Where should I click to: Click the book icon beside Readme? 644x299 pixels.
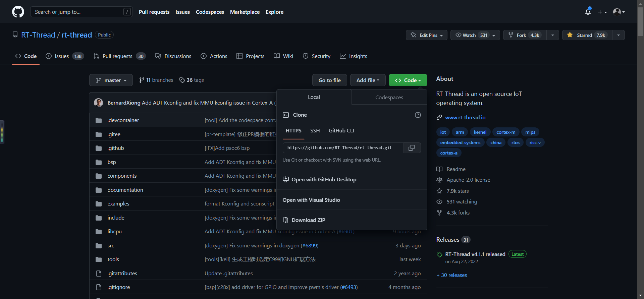(439, 169)
